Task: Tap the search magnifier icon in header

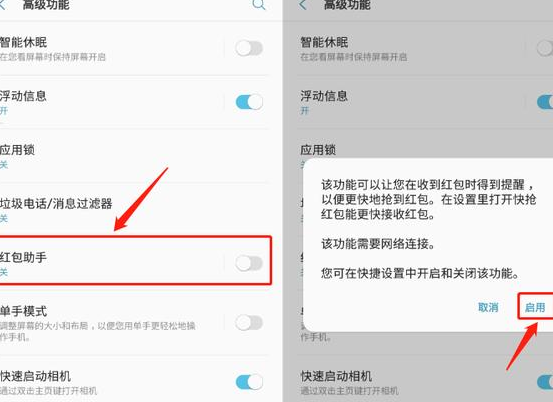Action: point(259,4)
